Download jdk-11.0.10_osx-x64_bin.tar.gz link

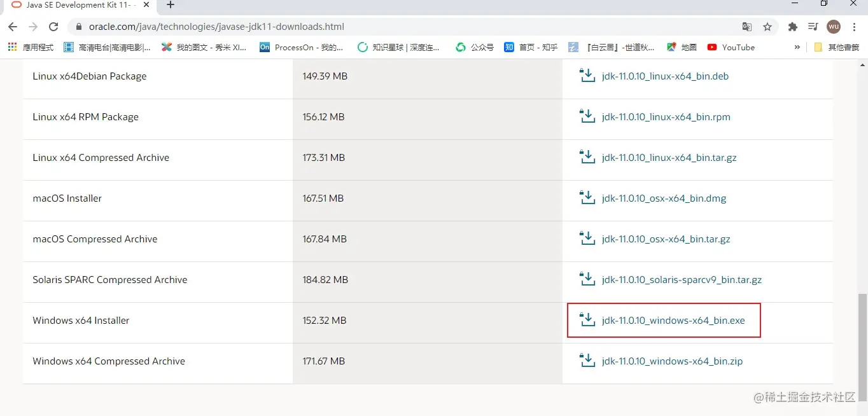pos(666,239)
